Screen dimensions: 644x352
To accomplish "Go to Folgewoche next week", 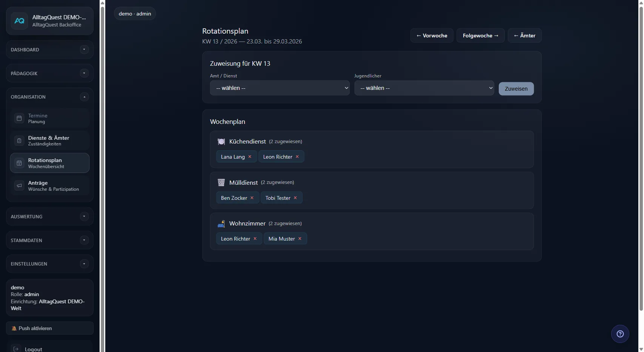I will pos(480,36).
